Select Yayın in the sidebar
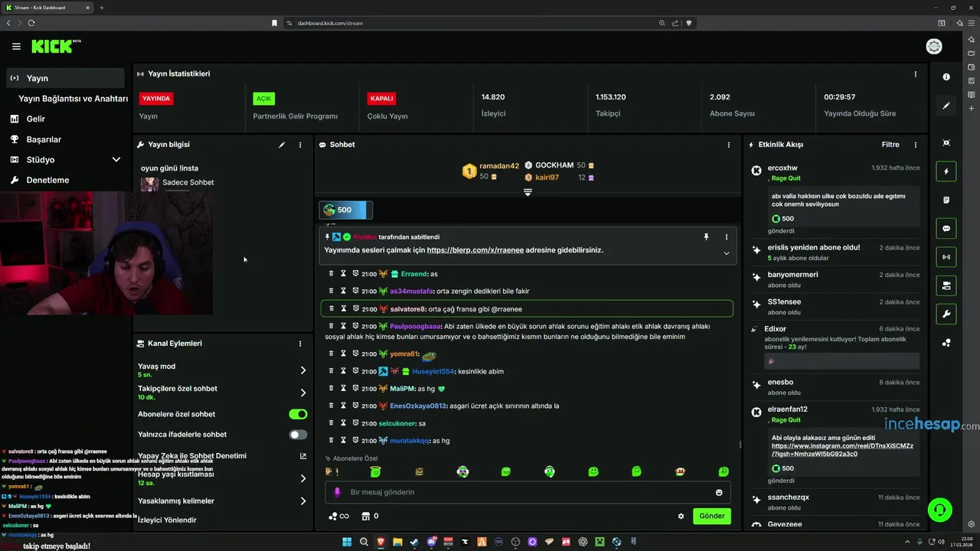This screenshot has height=551, width=980. click(x=66, y=78)
